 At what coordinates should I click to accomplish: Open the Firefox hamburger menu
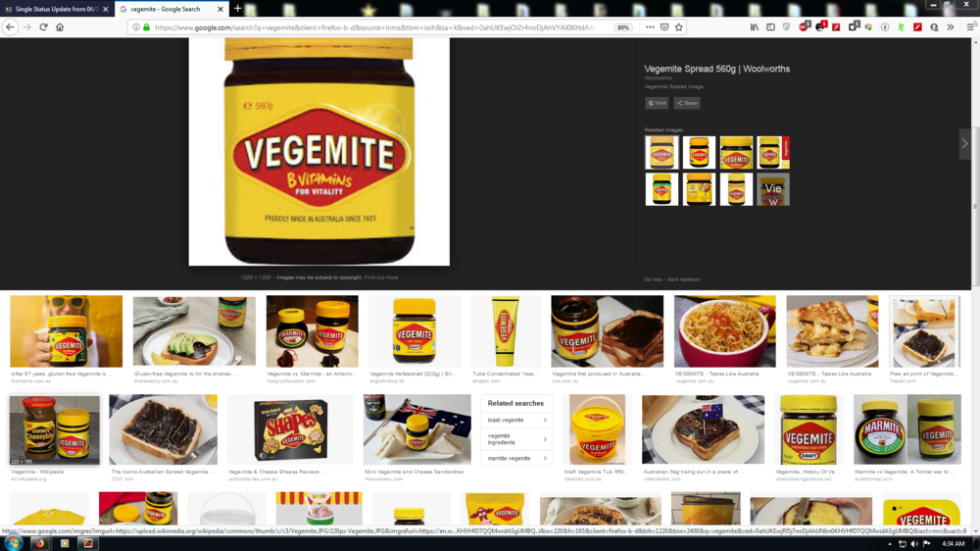click(x=970, y=27)
